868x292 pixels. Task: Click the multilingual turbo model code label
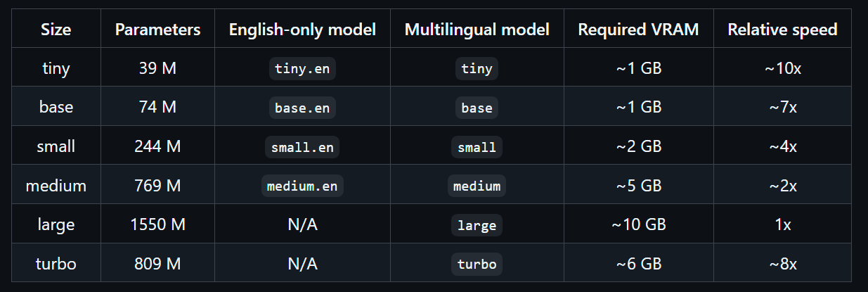click(x=477, y=265)
